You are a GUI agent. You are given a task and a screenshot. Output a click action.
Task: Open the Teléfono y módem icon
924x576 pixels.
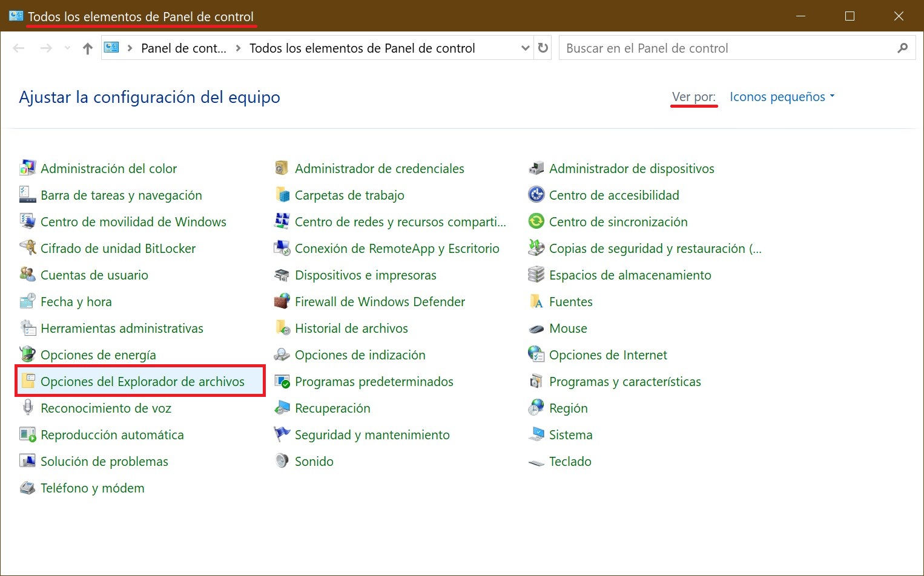(27, 488)
